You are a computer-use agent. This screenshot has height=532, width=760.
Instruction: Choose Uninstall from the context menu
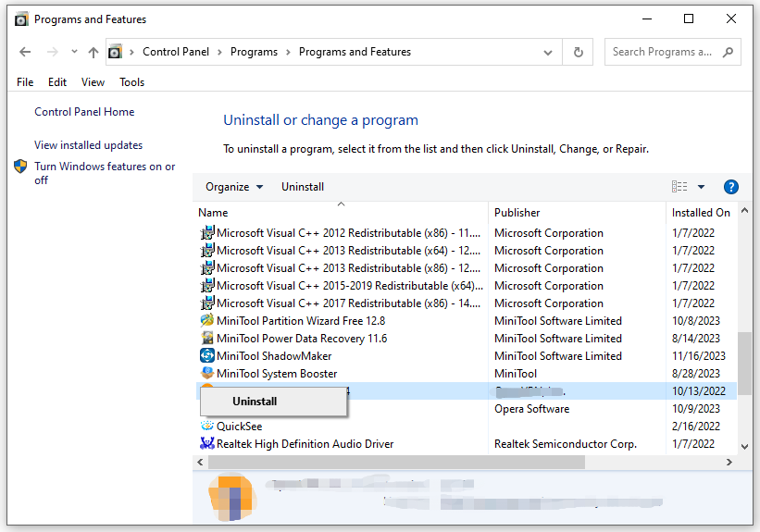click(273, 402)
